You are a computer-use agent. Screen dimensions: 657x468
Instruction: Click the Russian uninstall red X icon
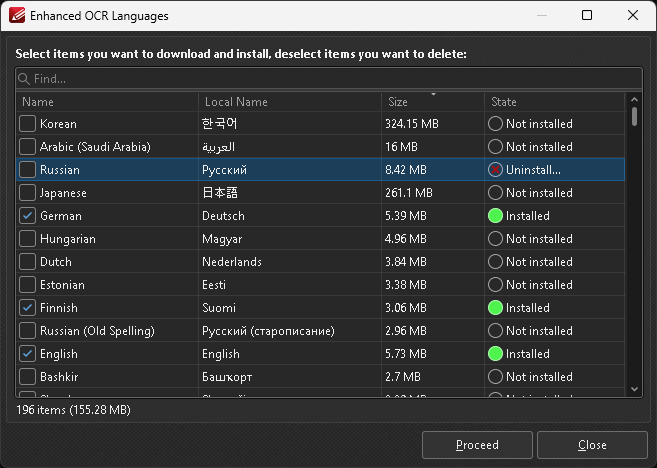click(x=495, y=170)
